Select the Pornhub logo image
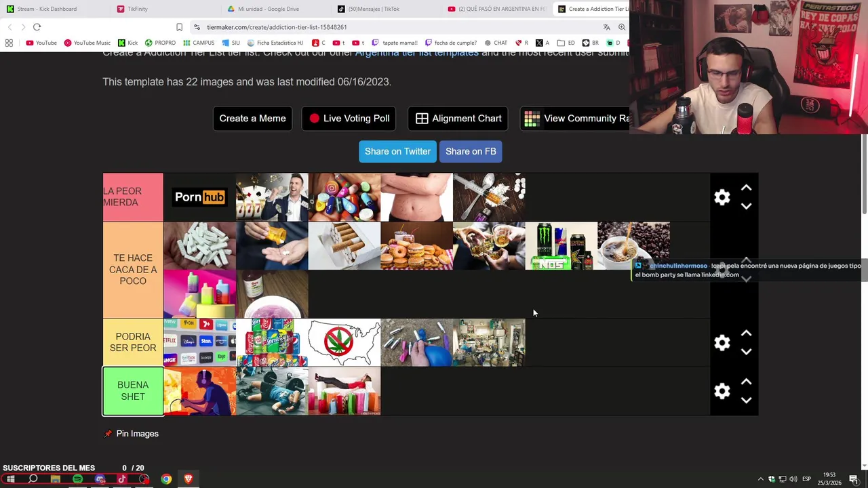The image size is (868, 488). coord(199,197)
